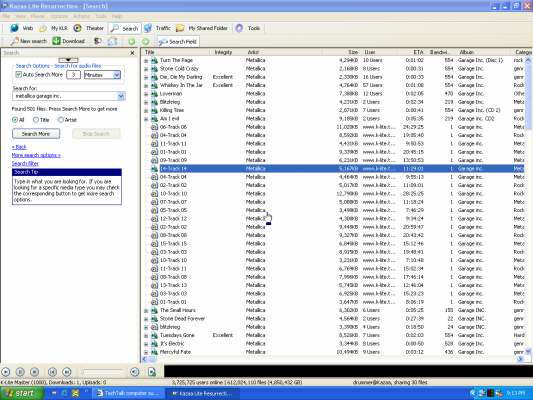Open the Web toolbar button
Viewport: 533px width, 400px height.
[x=21, y=28]
